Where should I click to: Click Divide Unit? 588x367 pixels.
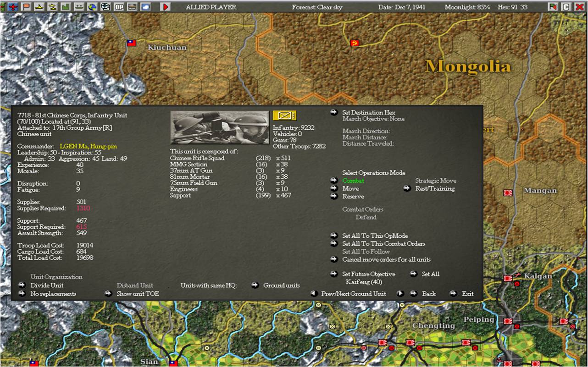[46, 285]
